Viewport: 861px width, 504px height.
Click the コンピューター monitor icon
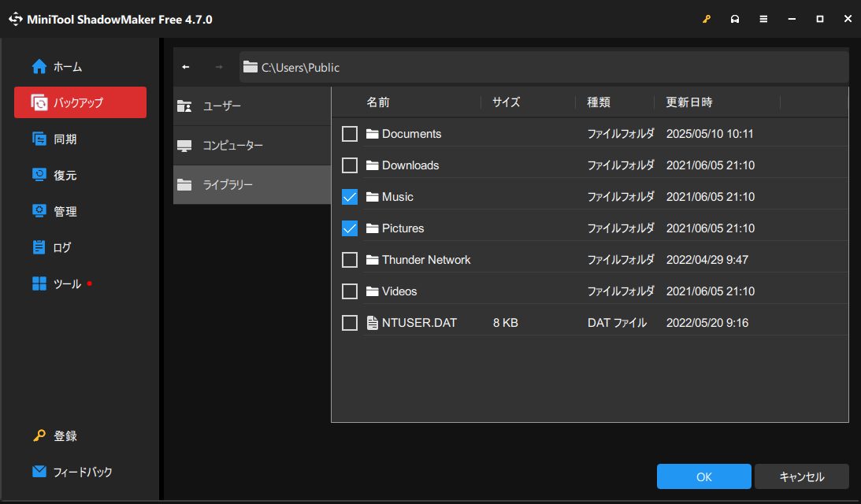pos(184,146)
